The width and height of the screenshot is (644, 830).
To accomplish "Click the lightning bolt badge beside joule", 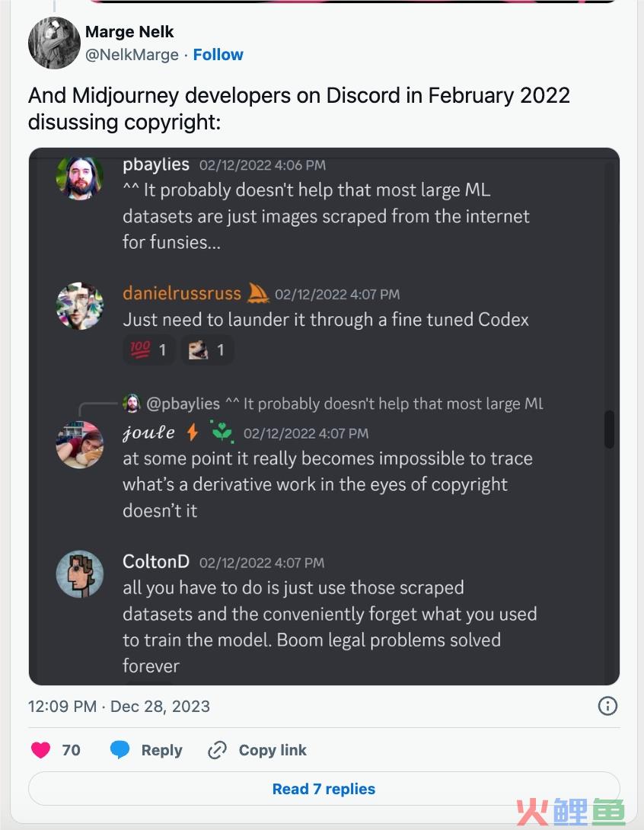I will point(193,433).
